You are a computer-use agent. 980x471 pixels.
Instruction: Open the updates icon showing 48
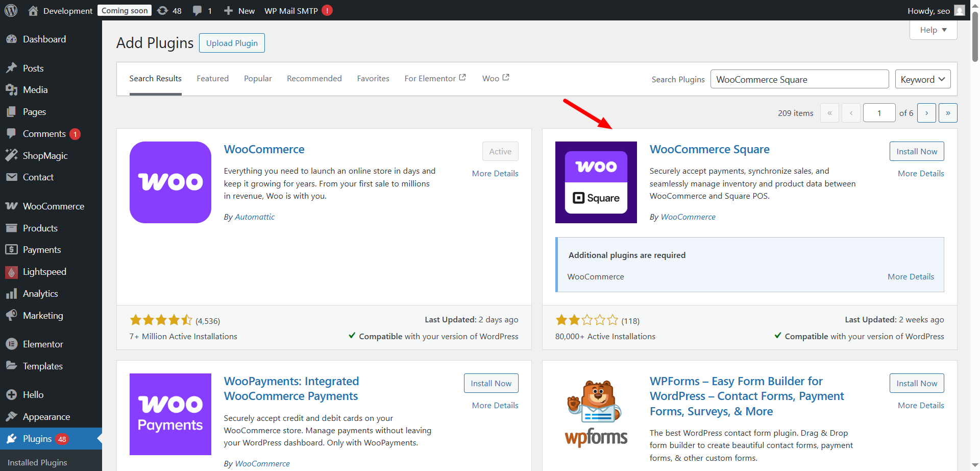pyautogui.click(x=162, y=10)
